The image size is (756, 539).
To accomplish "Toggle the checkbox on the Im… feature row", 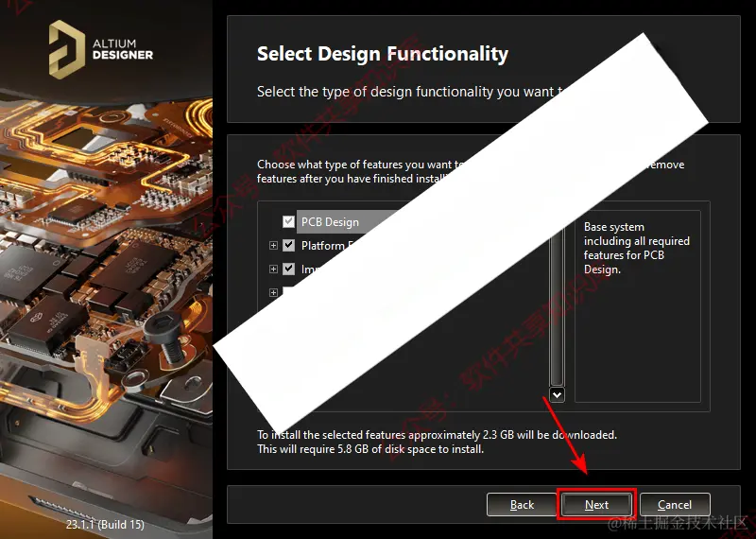I will click(x=288, y=269).
